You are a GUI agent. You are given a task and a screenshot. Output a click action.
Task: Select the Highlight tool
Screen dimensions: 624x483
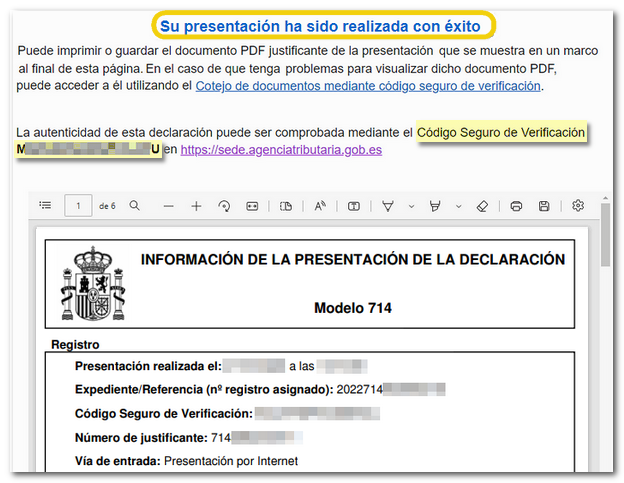434,206
